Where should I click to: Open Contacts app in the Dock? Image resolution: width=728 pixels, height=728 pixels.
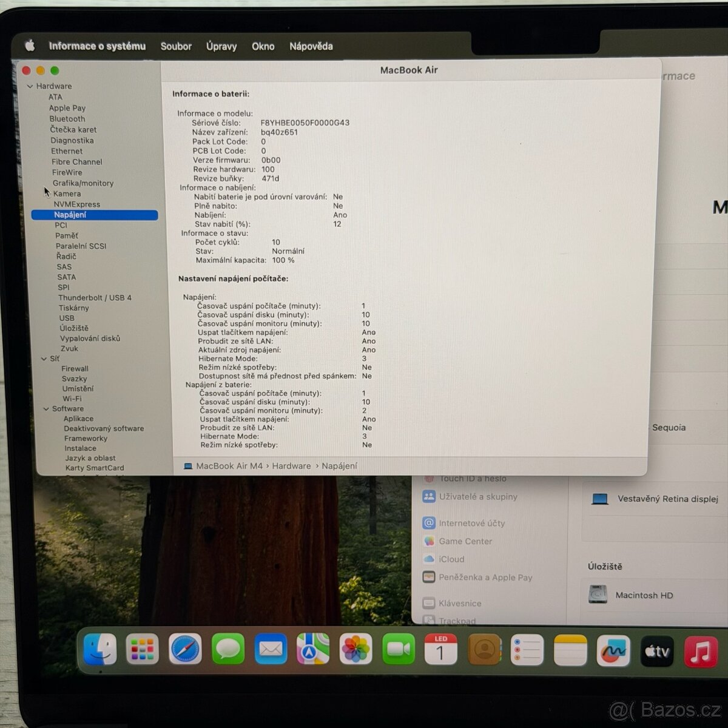[485, 650]
